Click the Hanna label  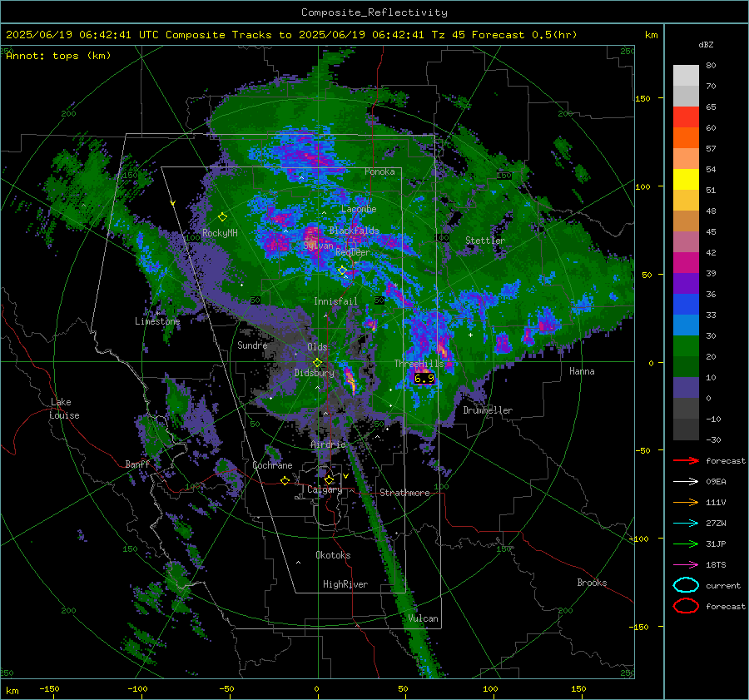pyautogui.click(x=582, y=371)
